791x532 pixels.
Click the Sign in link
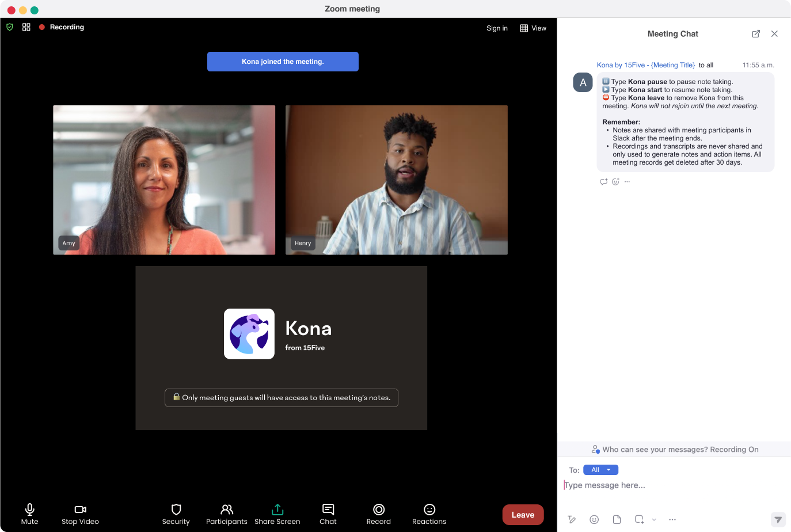[497, 28]
